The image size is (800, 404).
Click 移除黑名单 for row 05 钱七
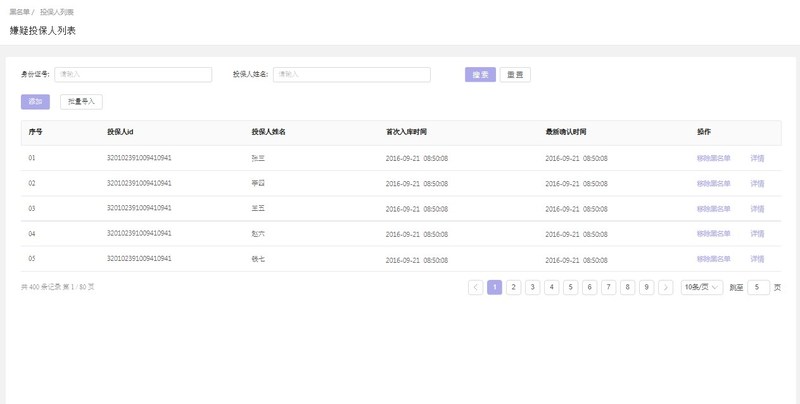tap(714, 259)
